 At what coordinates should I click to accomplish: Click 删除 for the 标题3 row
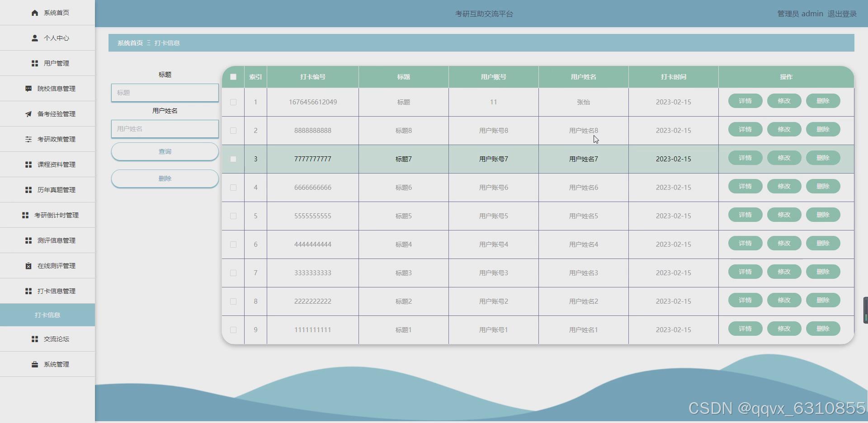[823, 272]
